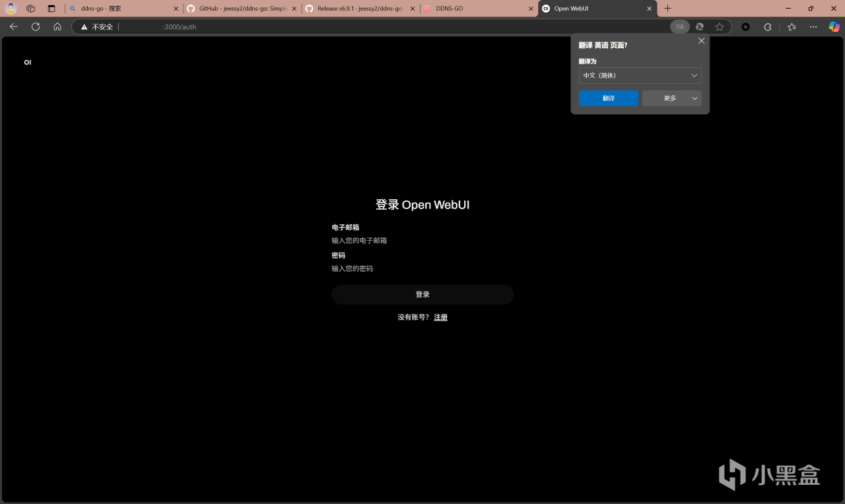Select the Open WebUI tab

(597, 9)
